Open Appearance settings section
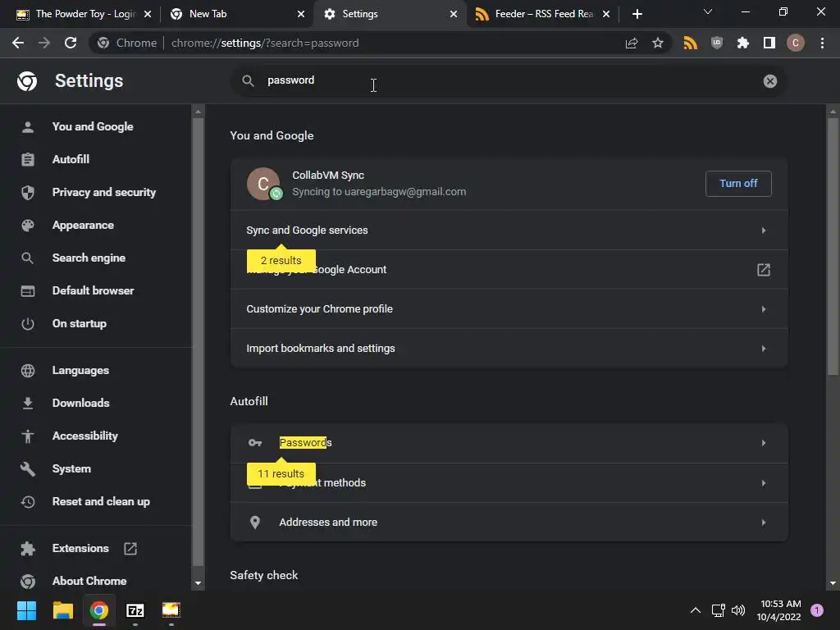 (x=83, y=225)
